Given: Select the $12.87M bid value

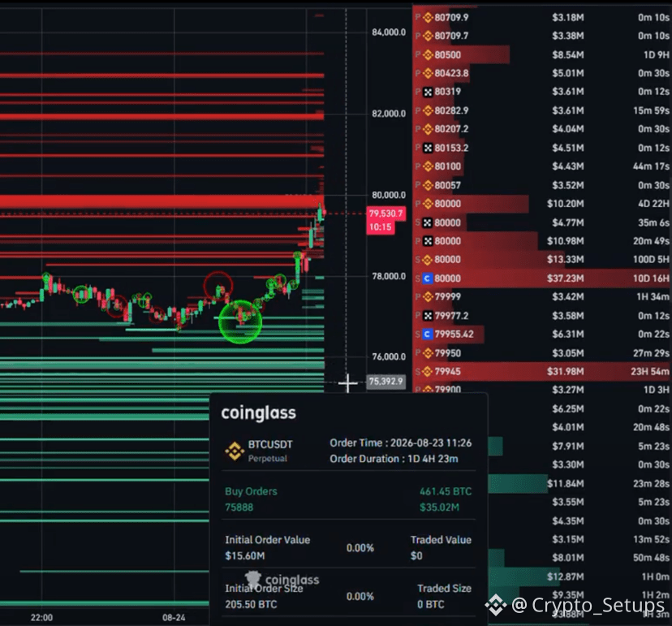Looking at the screenshot, I should (566, 576).
